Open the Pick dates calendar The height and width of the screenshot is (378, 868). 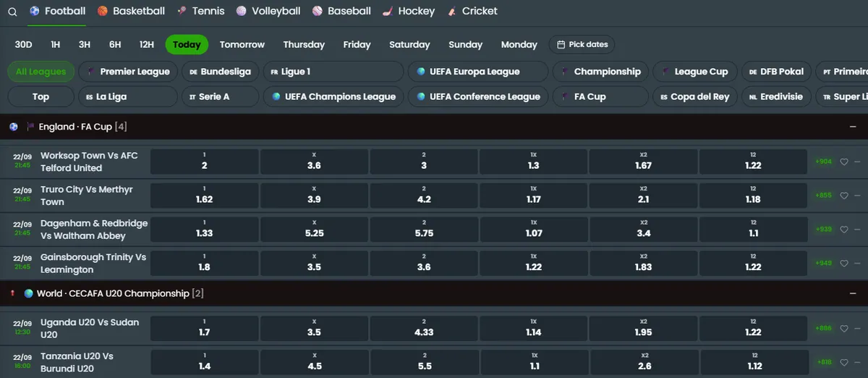pos(582,44)
